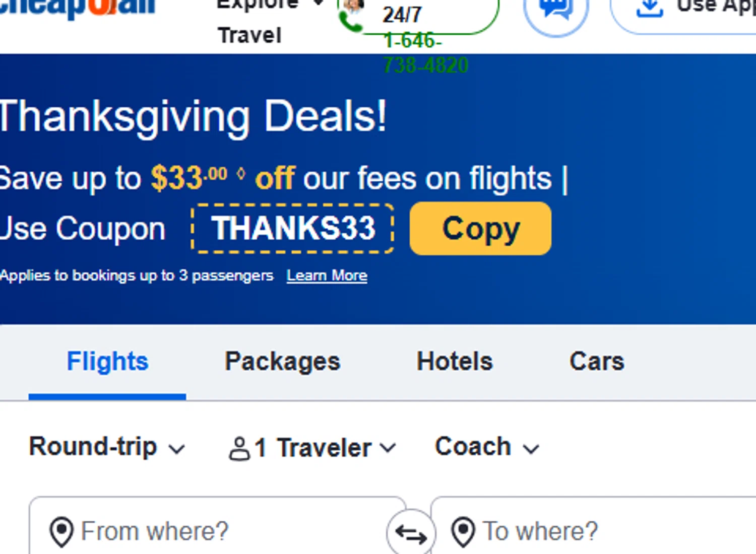The height and width of the screenshot is (554, 756).
Task: Click the From where? input field
Action: click(222, 532)
